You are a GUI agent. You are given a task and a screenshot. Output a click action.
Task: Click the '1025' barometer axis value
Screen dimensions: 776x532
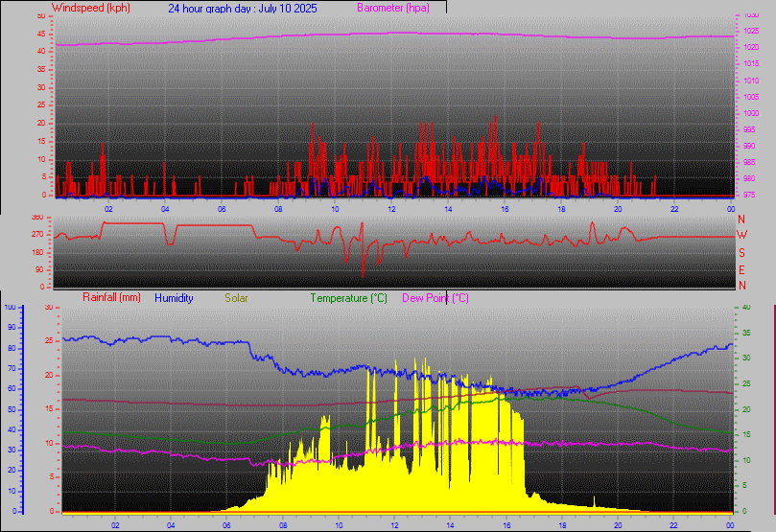pos(751,31)
